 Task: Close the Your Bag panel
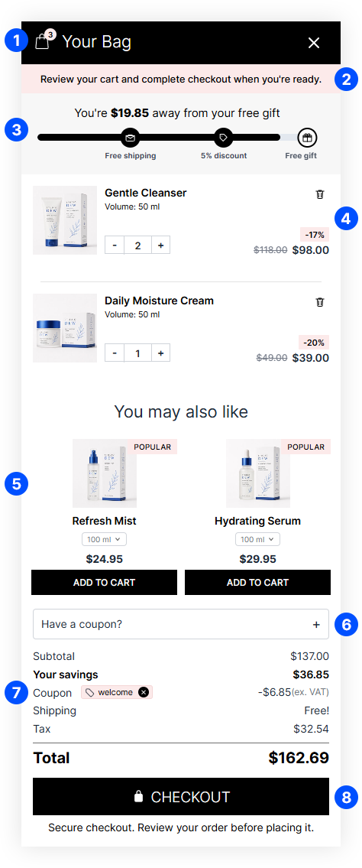314,43
